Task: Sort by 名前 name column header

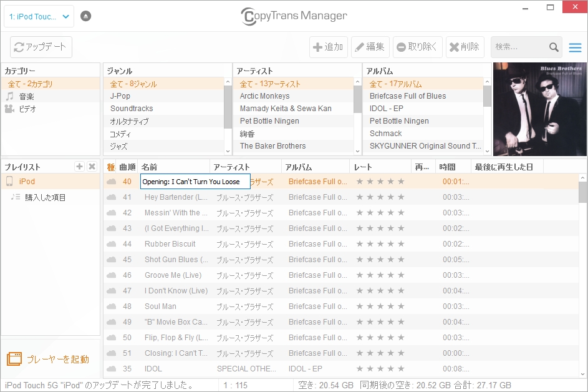Action: pyautogui.click(x=174, y=167)
